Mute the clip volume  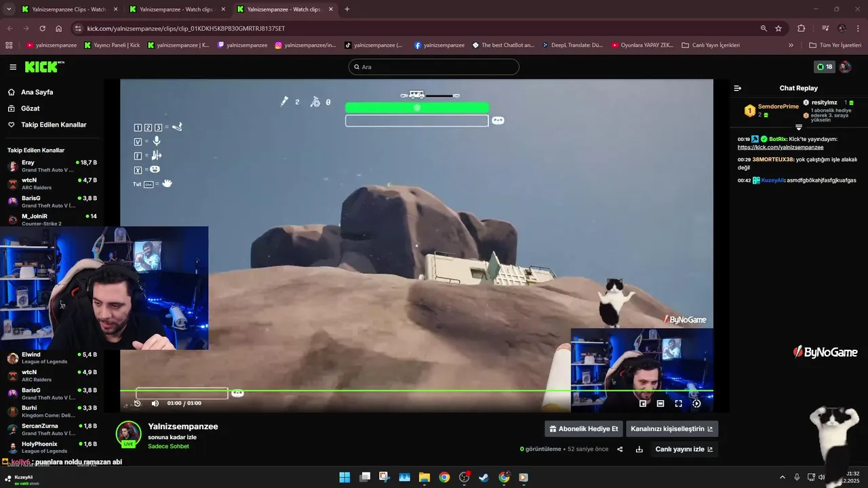click(155, 403)
